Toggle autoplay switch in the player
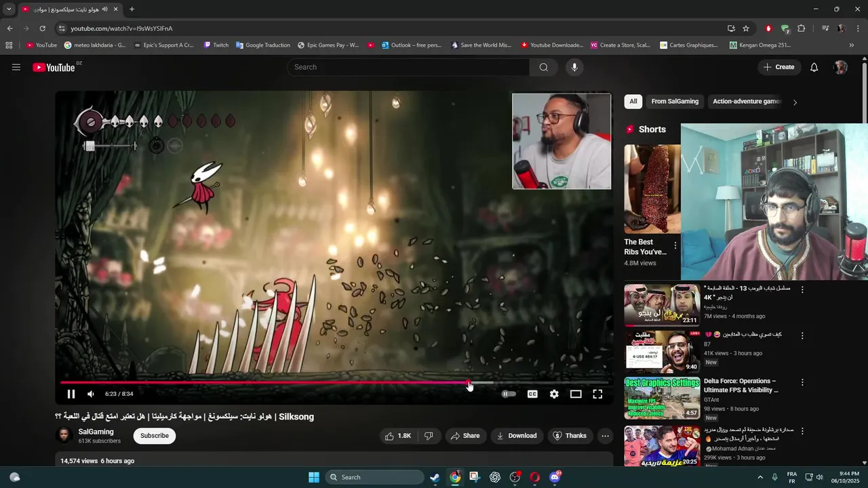This screenshot has height=488, width=868. tap(508, 394)
